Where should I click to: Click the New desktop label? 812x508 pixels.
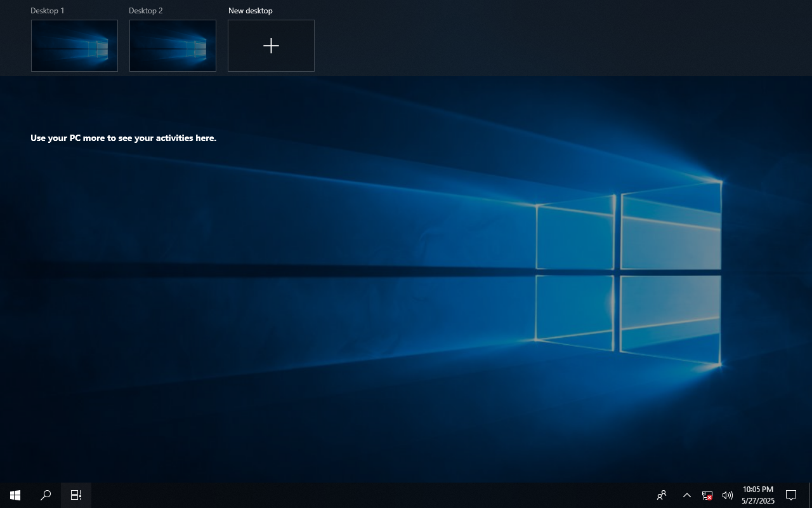pos(251,11)
